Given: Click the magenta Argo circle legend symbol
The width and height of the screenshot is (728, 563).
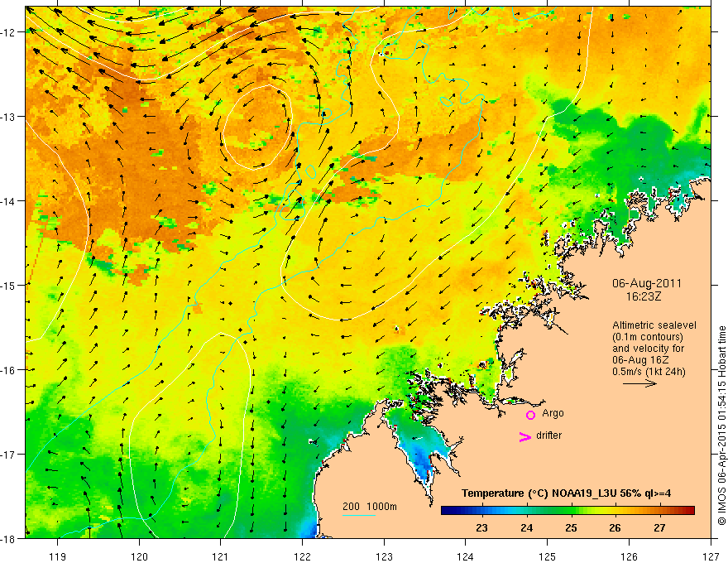Looking at the screenshot, I should [530, 415].
